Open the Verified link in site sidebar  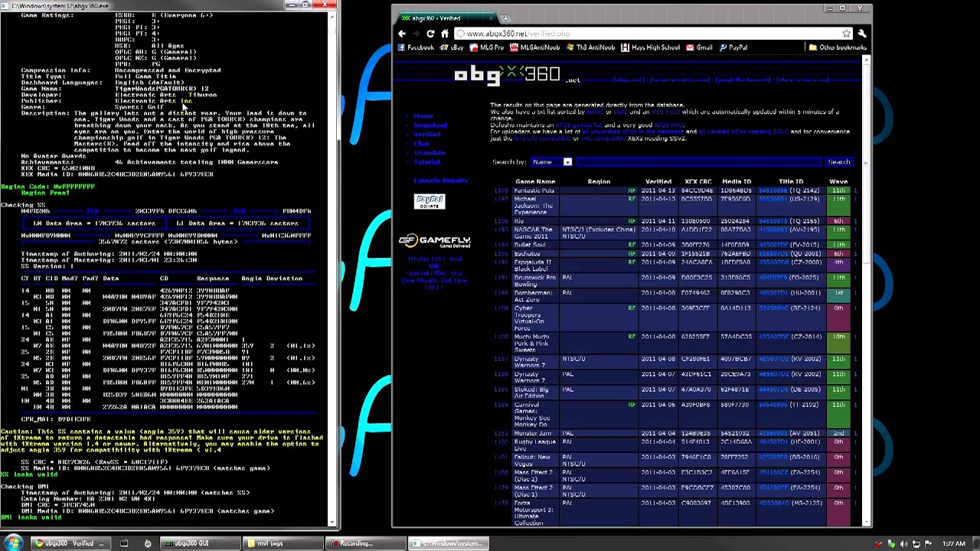point(427,134)
